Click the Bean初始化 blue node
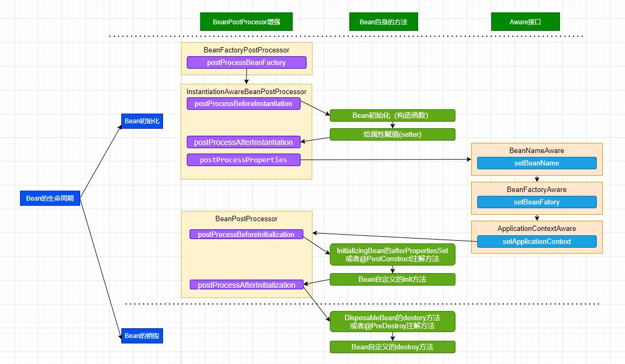This screenshot has height=364, width=625. (x=142, y=121)
